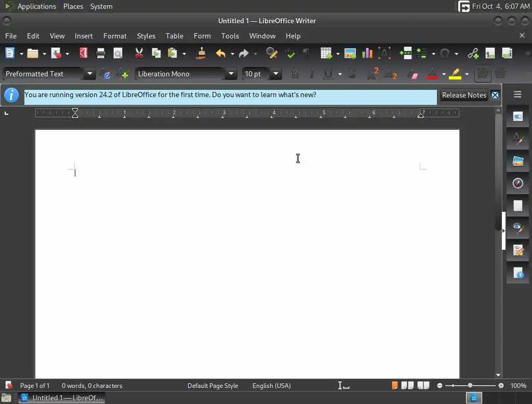The image size is (532, 404).
Task: Click the Save document icon
Action: [56, 53]
